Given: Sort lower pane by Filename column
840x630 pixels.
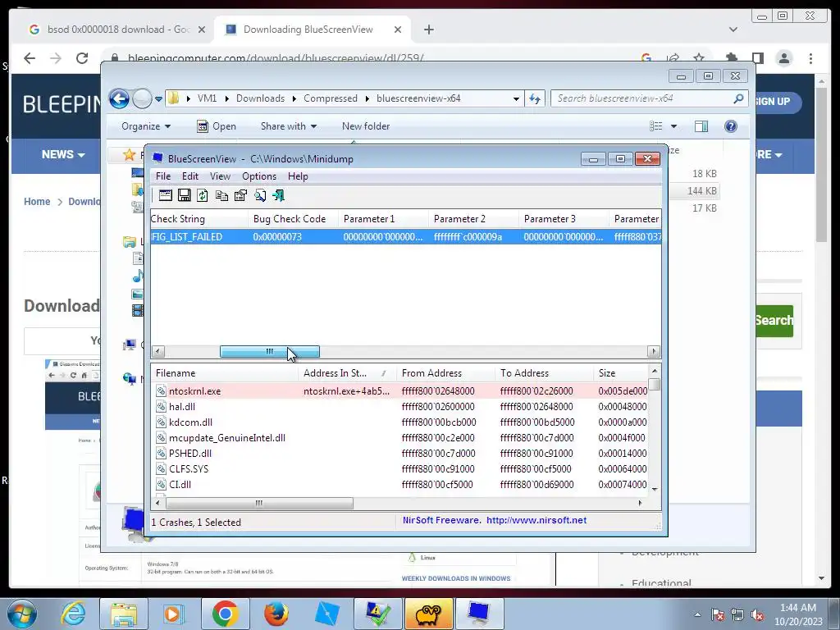Looking at the screenshot, I should [225, 373].
